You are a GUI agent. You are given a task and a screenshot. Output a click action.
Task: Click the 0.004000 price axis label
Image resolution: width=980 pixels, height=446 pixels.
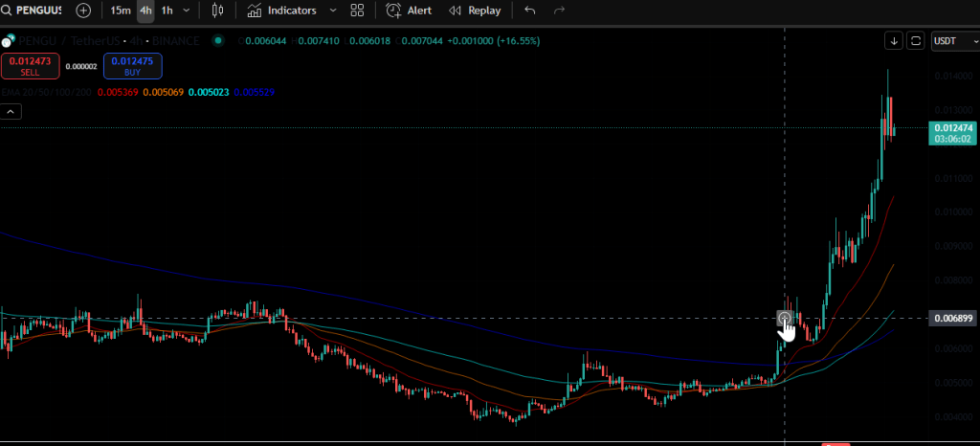pyautogui.click(x=953, y=416)
